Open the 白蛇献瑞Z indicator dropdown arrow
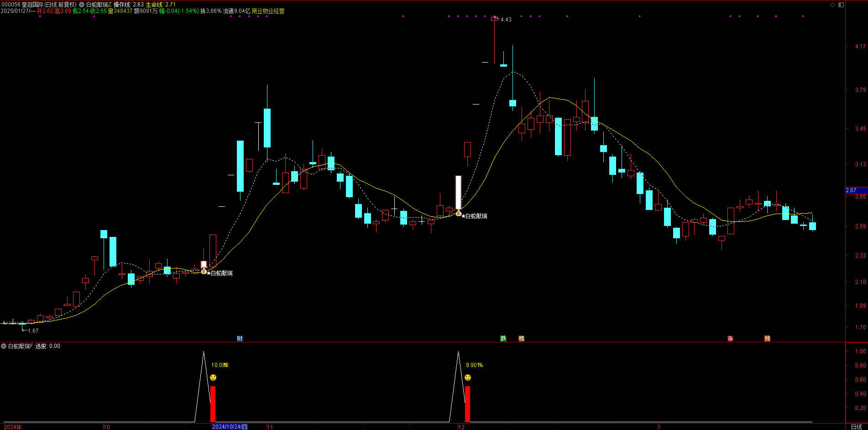The image size is (868, 430). [x=82, y=5]
